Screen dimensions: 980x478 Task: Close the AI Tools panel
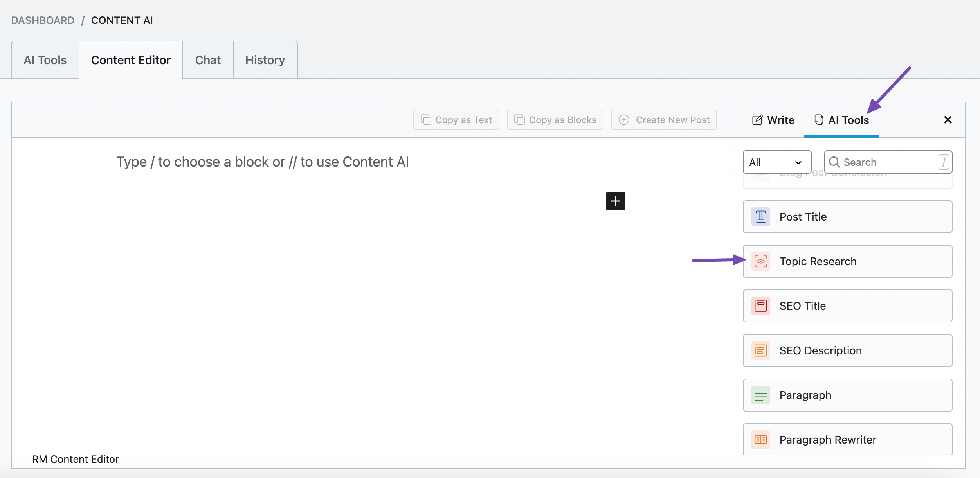click(x=948, y=119)
